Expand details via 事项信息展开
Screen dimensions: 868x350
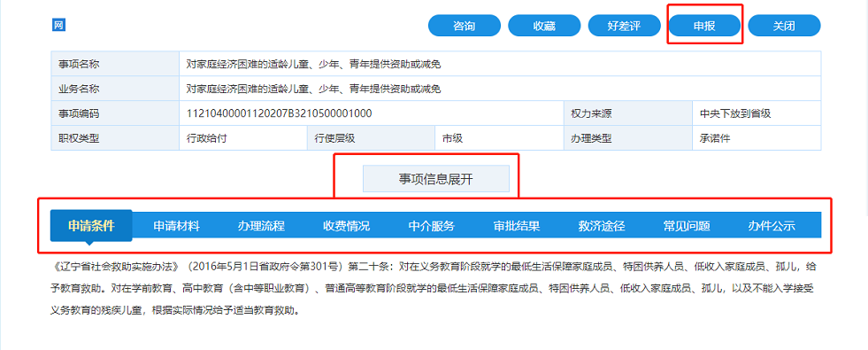click(x=436, y=179)
